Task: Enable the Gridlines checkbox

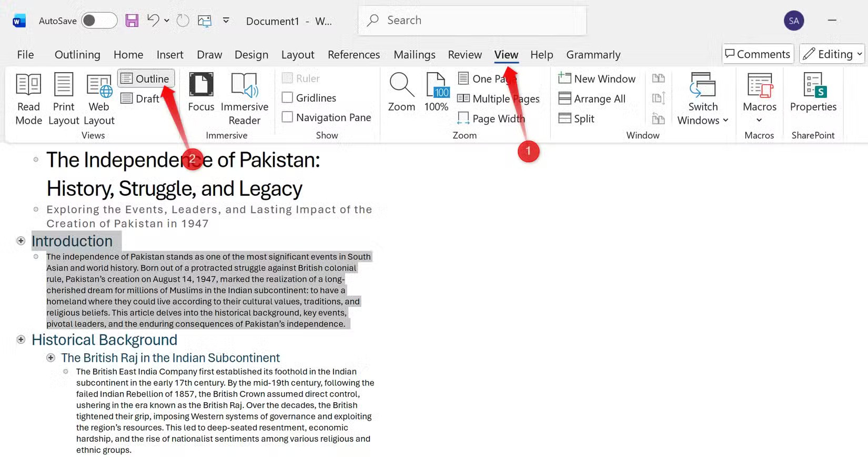Action: [288, 98]
